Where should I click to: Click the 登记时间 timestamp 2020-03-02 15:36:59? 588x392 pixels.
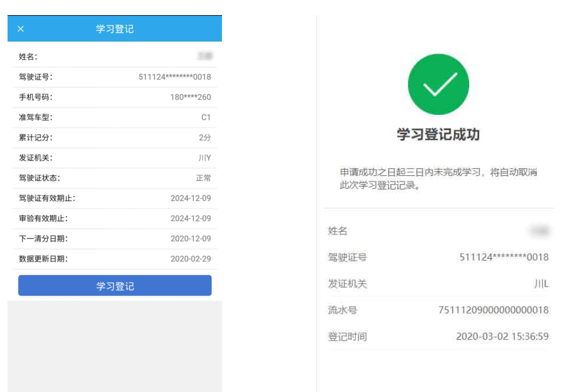pos(502,336)
